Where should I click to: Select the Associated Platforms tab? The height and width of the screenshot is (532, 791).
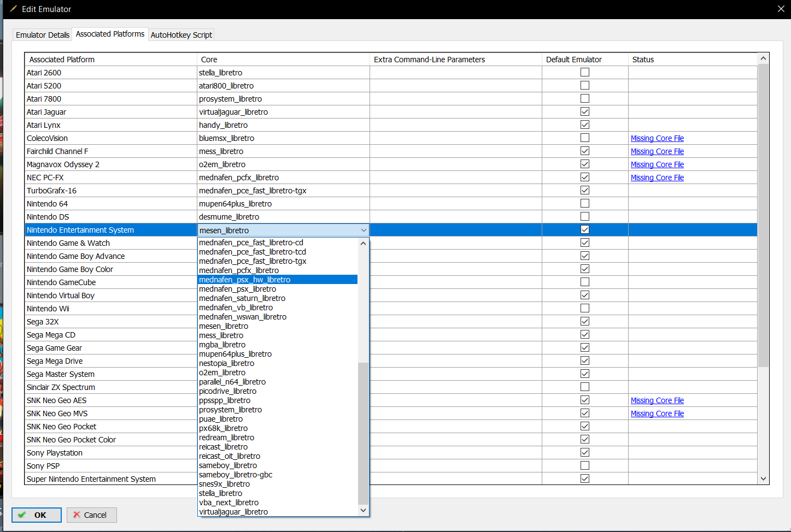[x=110, y=34]
